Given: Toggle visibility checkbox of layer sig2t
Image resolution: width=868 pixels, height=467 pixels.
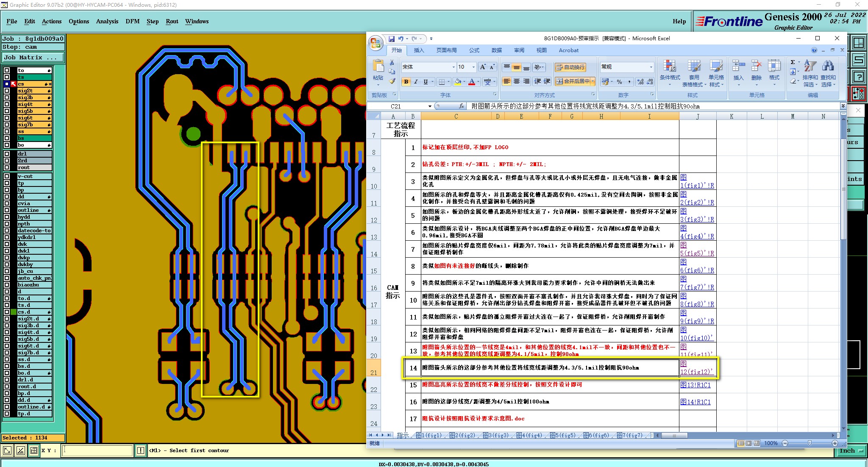Looking at the screenshot, I should click(7, 91).
